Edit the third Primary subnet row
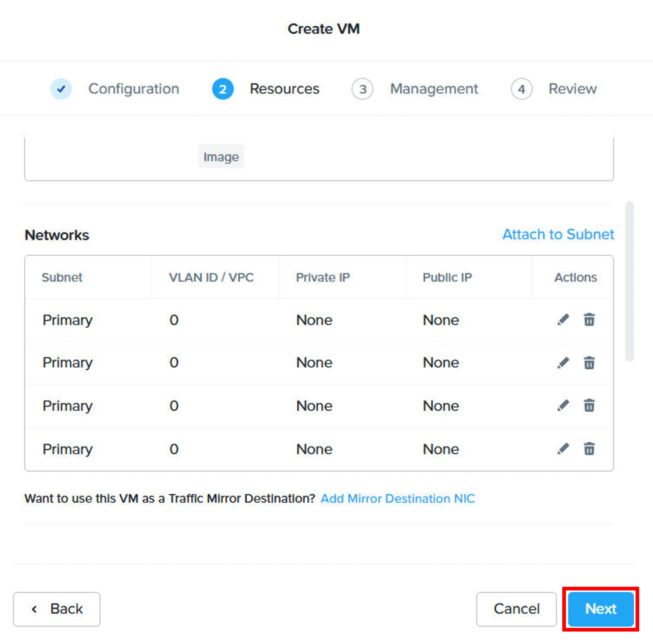 point(563,405)
